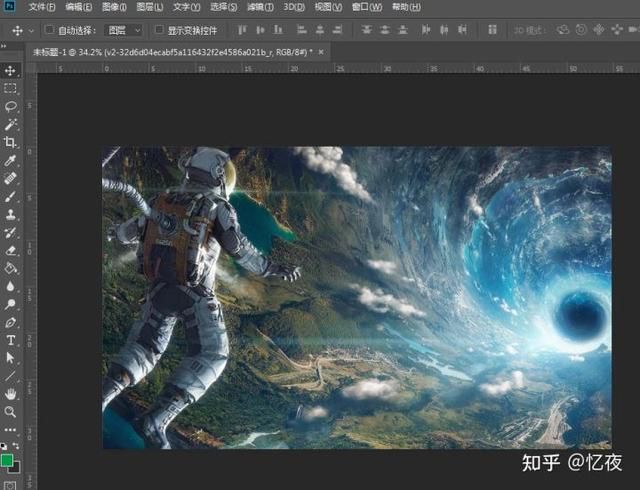Select the Rectangular Marquee tool

pos(10,88)
